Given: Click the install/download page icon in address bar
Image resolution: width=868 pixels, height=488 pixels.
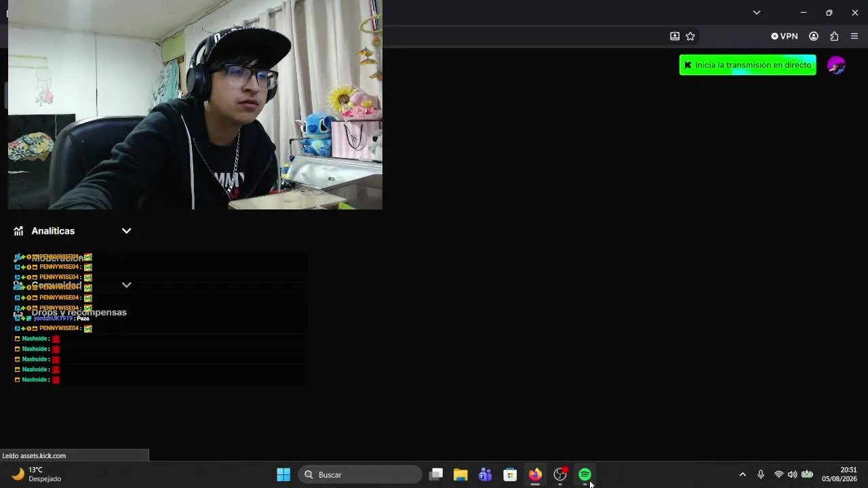Looking at the screenshot, I should point(675,36).
